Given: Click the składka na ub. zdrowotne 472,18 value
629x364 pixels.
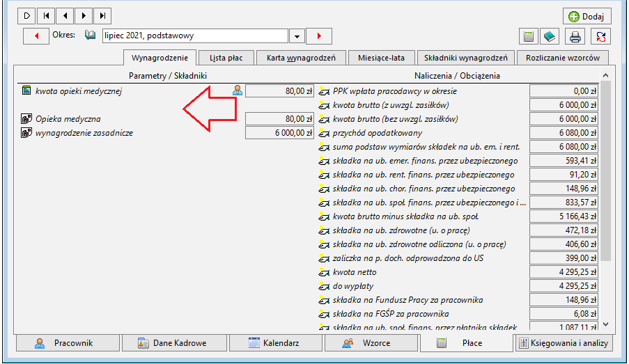Looking at the screenshot, I should click(564, 230).
